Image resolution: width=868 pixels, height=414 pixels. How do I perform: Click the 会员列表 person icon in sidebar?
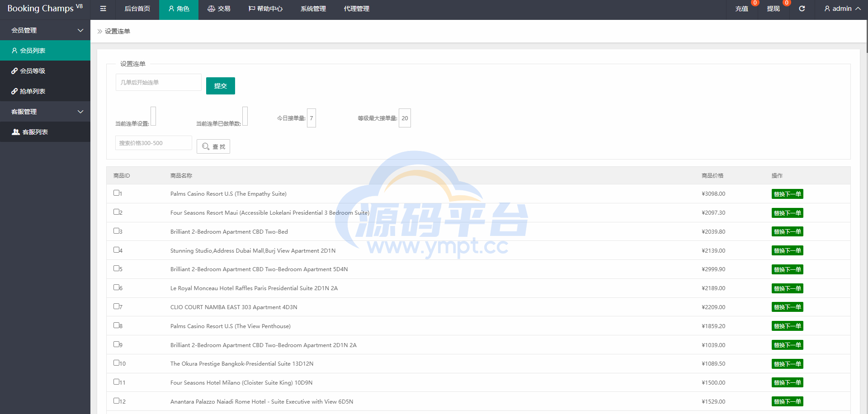click(14, 51)
